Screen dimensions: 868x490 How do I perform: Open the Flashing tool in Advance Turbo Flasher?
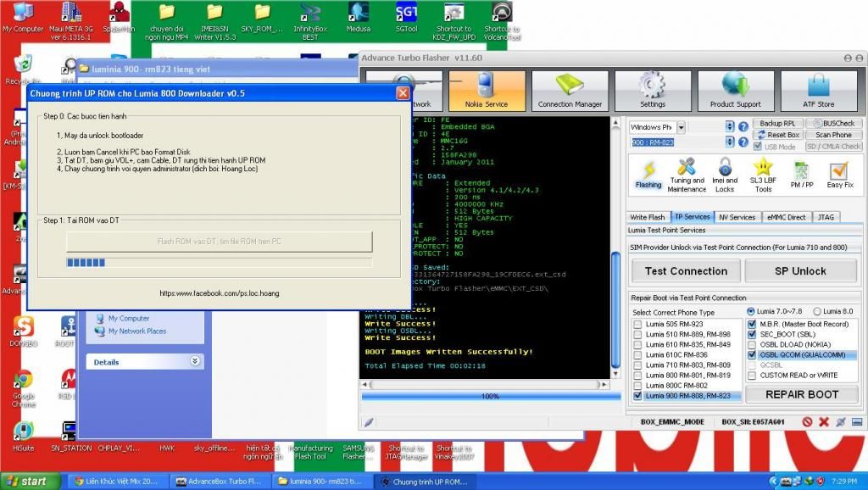click(648, 175)
